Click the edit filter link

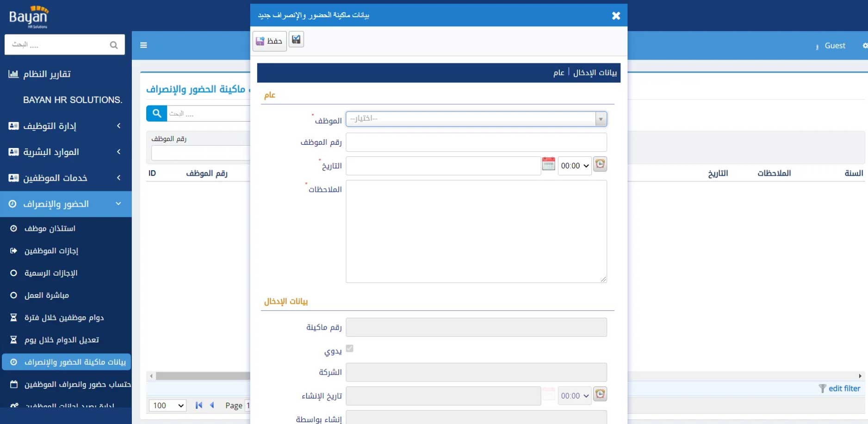844,388
